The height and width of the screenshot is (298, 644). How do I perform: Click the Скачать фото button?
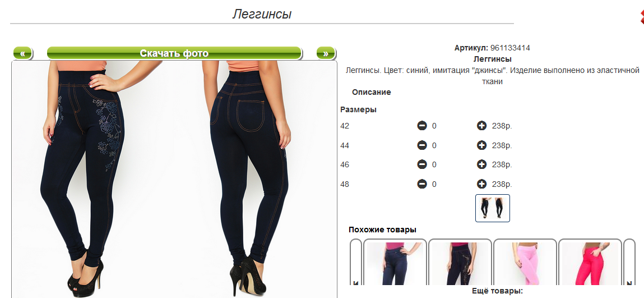coord(174,53)
